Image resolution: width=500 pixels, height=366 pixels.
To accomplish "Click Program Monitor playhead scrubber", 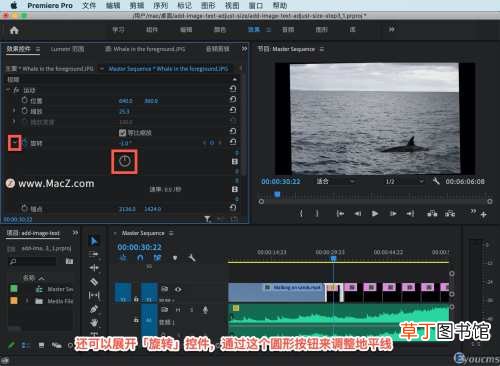I will coord(277,194).
